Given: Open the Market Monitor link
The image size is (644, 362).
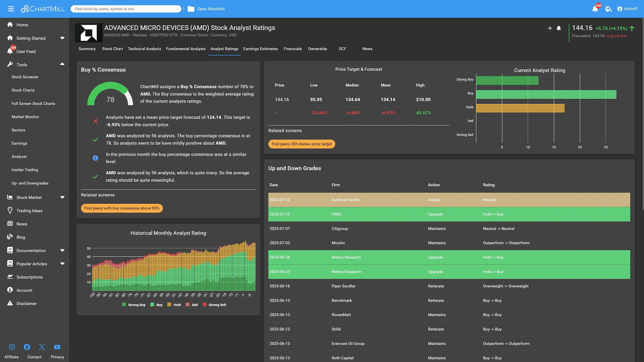Looking at the screenshot, I should [25, 117].
